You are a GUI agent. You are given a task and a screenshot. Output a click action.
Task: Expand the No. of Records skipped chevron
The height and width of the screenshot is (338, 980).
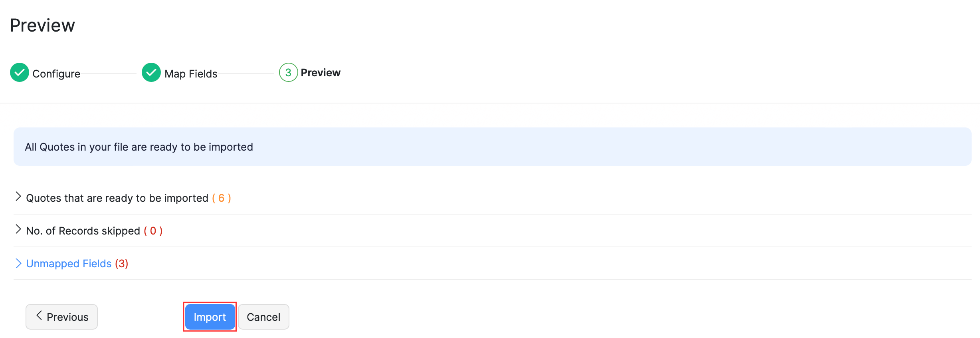(18, 229)
